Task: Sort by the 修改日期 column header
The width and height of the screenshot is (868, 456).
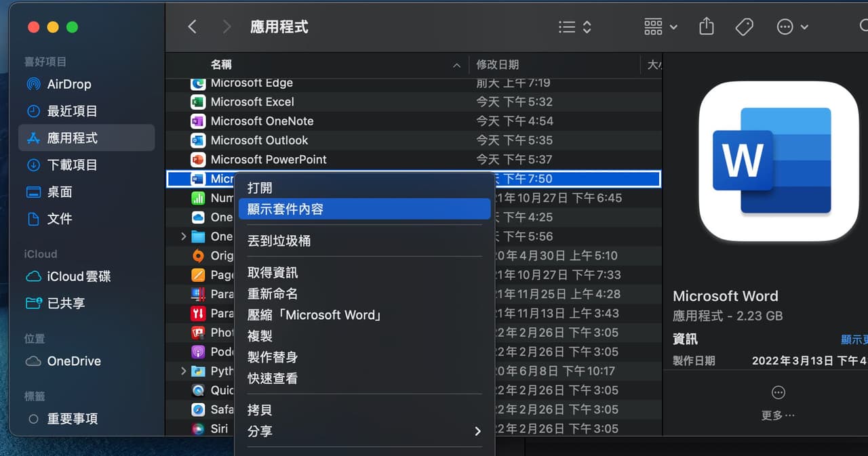Action: pyautogui.click(x=498, y=64)
